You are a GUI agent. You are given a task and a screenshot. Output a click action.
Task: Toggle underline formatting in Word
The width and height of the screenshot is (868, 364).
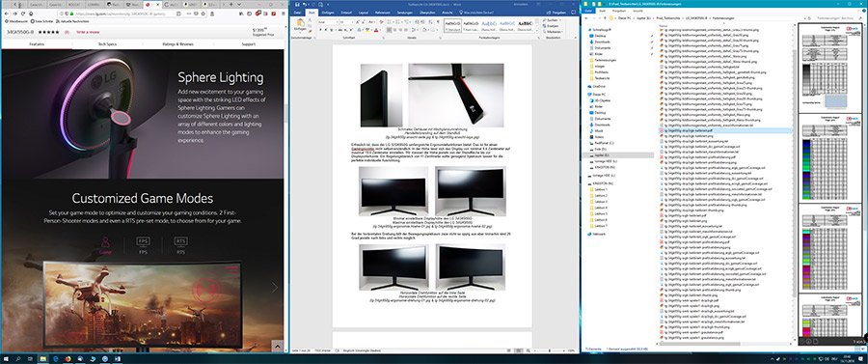pos(332,30)
